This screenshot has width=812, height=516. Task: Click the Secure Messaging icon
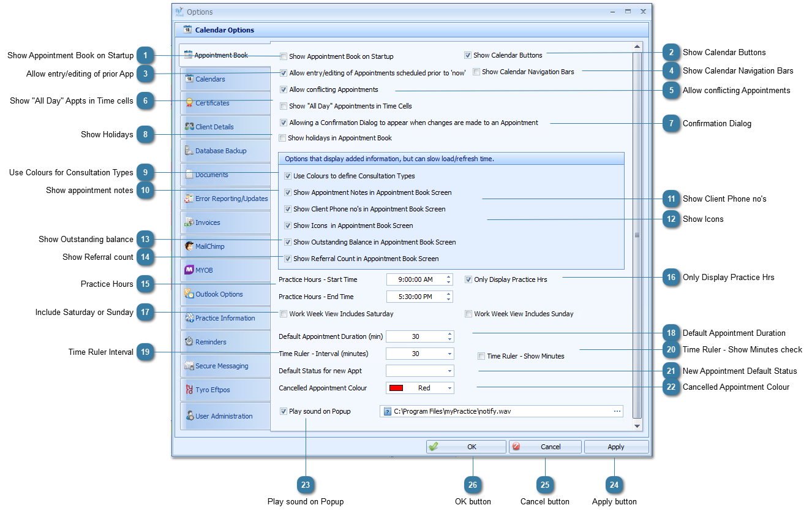coord(189,365)
